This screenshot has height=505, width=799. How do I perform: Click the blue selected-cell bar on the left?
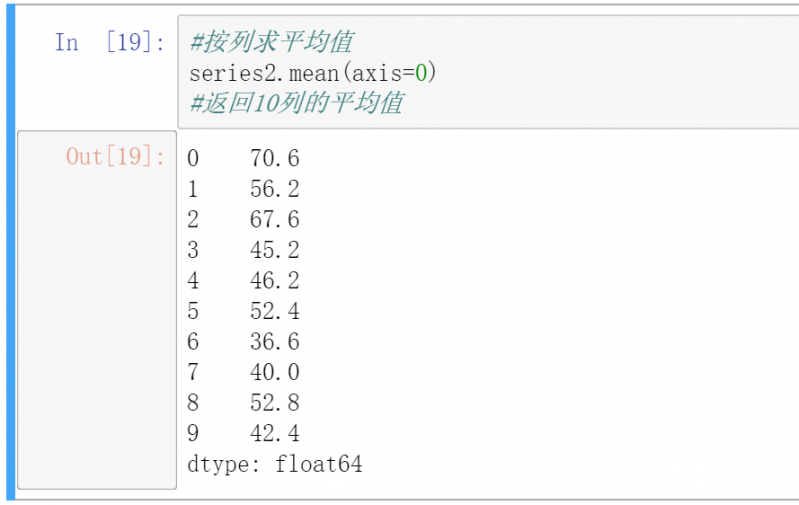coord(11,250)
